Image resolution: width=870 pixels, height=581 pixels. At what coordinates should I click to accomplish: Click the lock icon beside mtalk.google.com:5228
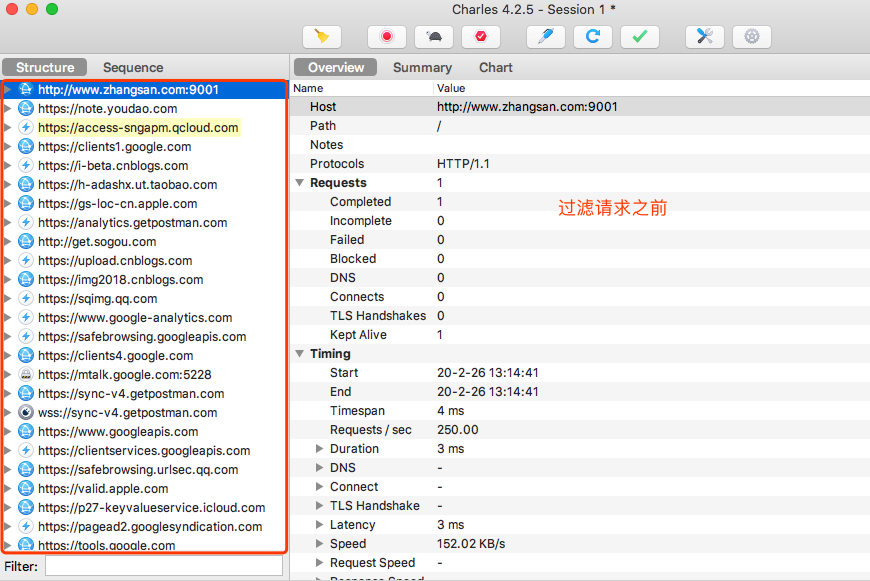click(26, 375)
